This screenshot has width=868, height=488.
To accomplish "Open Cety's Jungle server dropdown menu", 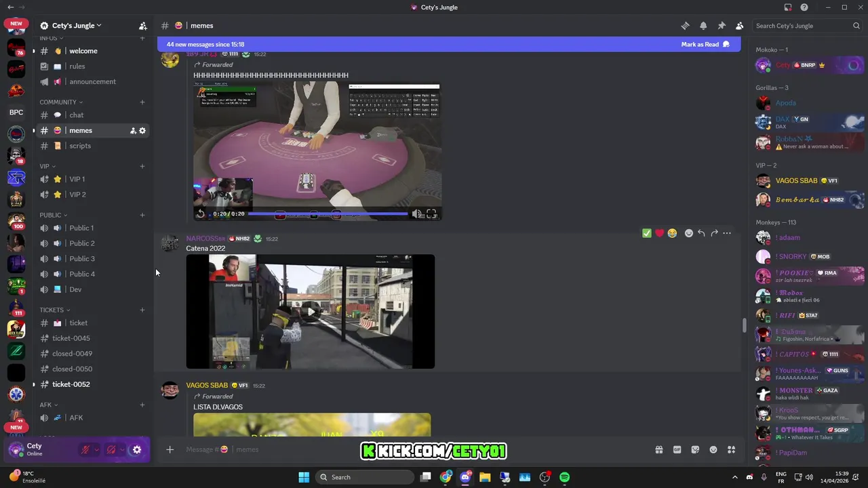I will pos(77,26).
